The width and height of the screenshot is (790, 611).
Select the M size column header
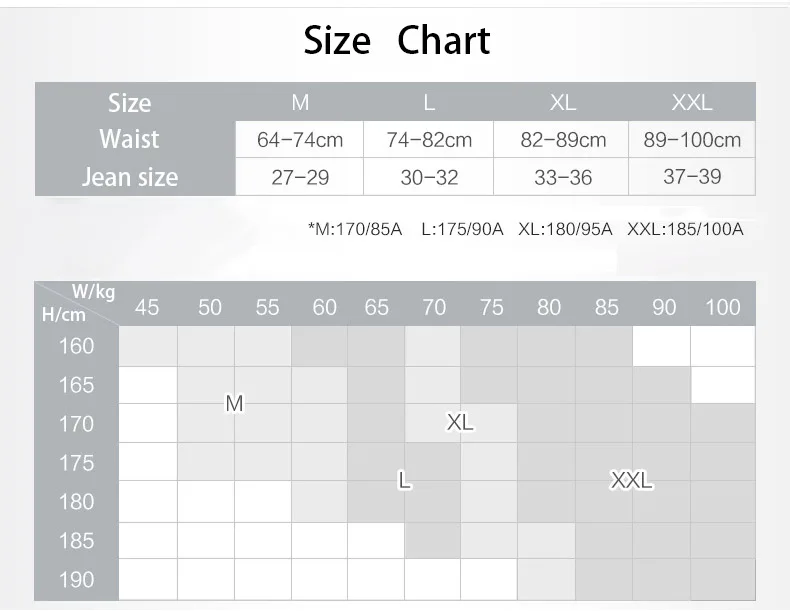click(300, 103)
